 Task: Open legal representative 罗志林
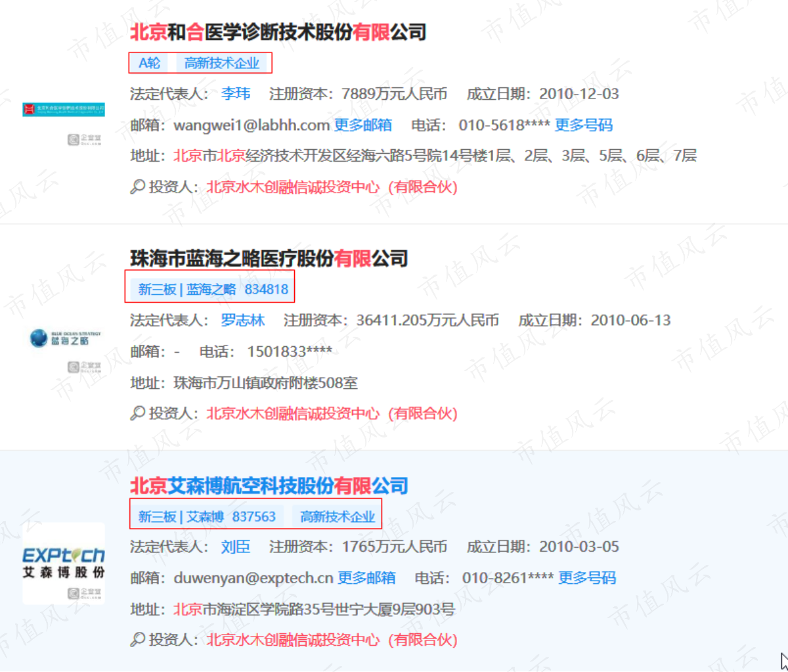[x=243, y=321]
